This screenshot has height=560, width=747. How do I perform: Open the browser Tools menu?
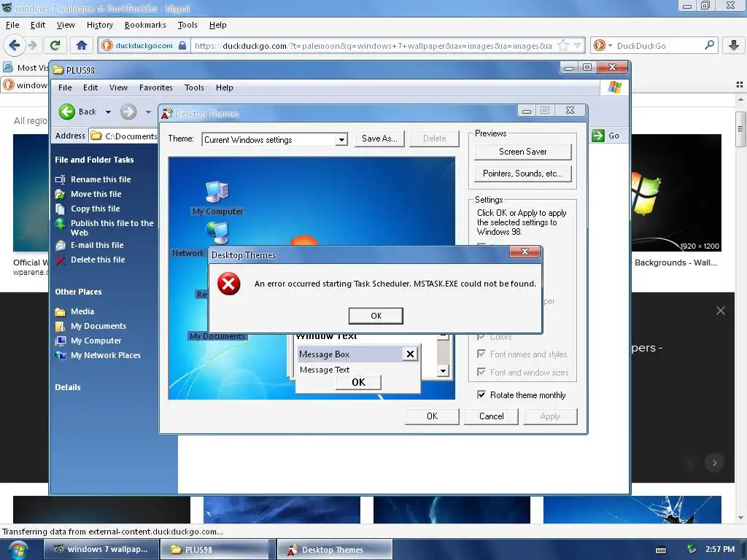(187, 25)
